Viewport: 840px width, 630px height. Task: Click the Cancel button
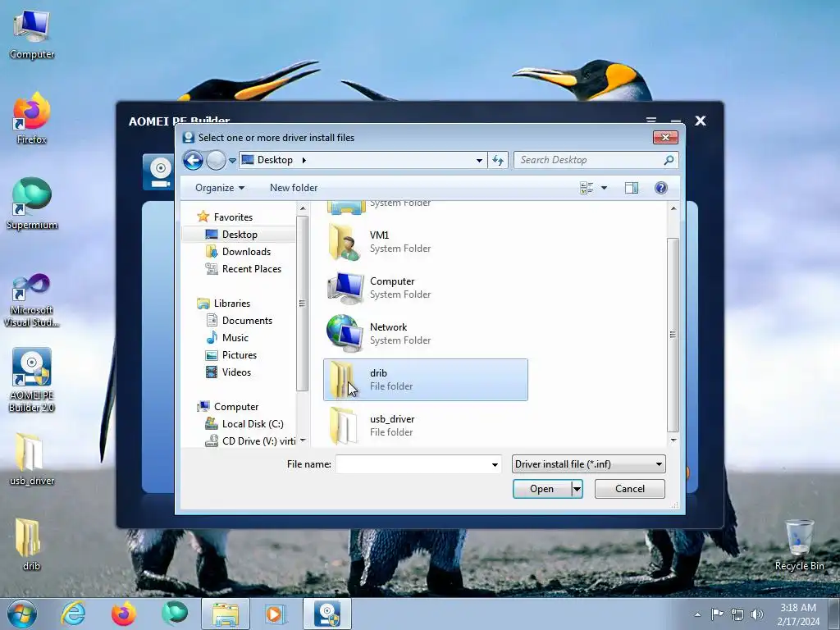coord(630,489)
